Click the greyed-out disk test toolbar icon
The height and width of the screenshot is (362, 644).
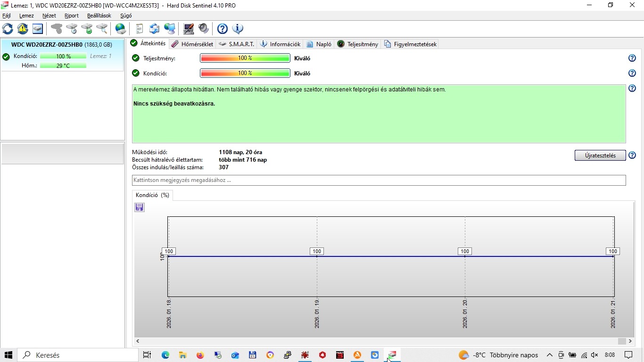pyautogui.click(x=57, y=29)
